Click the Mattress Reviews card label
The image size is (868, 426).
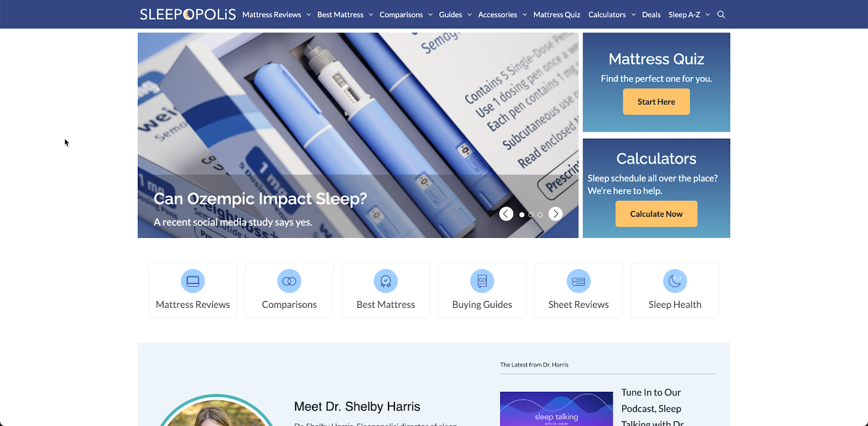[193, 305]
